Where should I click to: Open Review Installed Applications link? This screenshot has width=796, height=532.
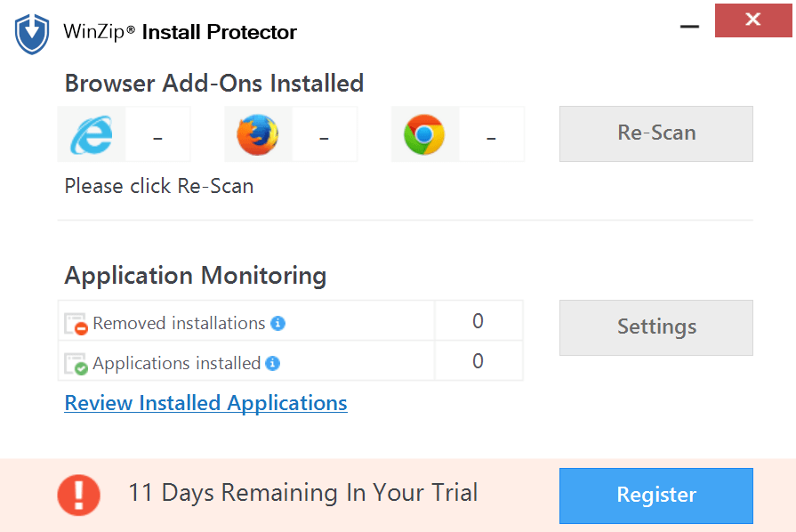pos(205,403)
